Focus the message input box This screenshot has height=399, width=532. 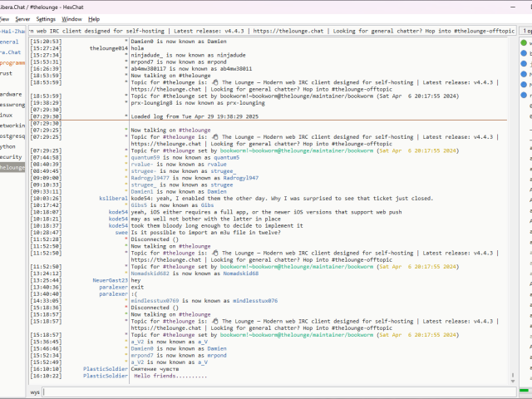pyautogui.click(x=274, y=391)
